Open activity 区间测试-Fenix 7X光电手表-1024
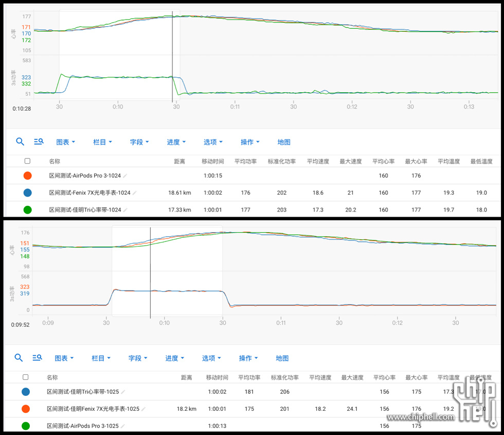Image resolution: width=504 pixels, height=435 pixels. click(x=89, y=193)
